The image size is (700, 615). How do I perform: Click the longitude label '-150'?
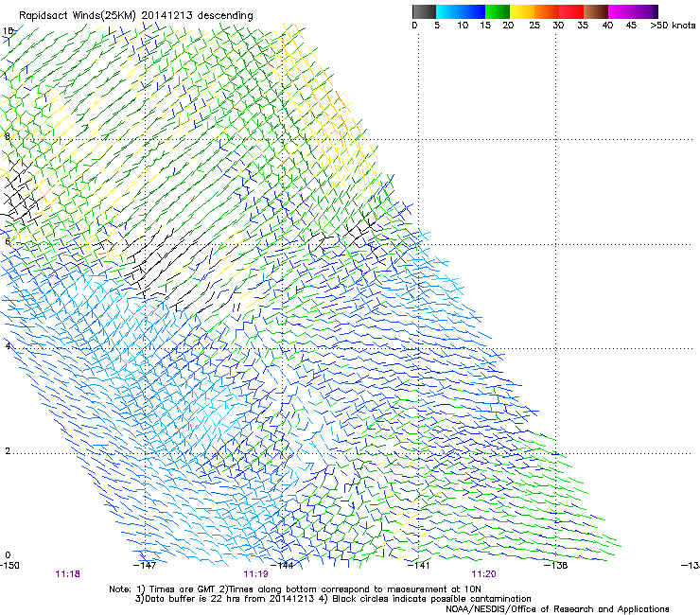[9, 566]
